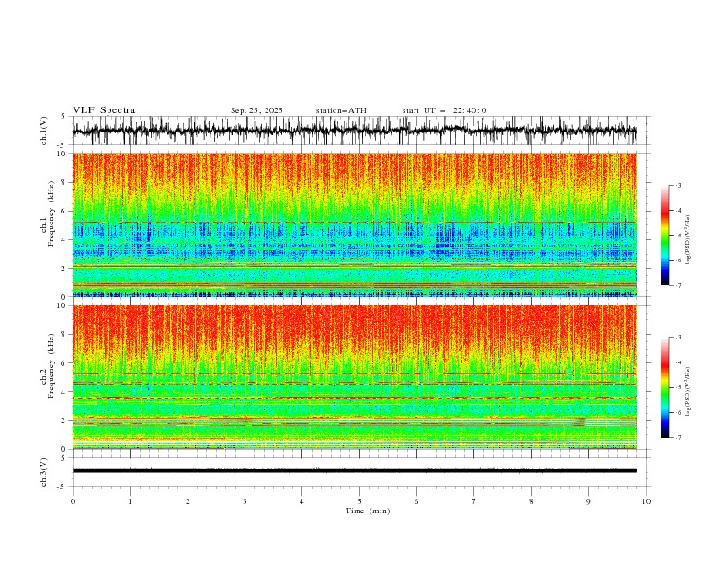Screen dimensions: 728x563
Task: Click the "station=ATH" header label
Action: (341, 110)
